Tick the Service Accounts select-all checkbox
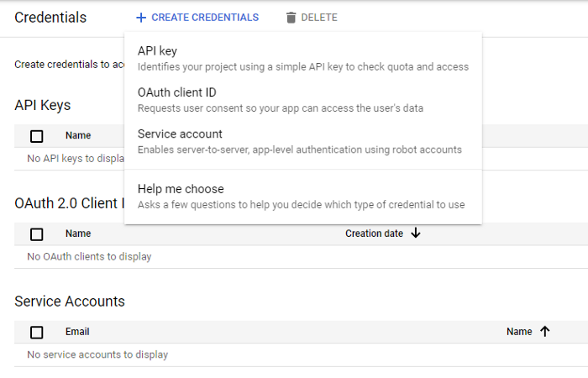This screenshot has height=378, width=588. (x=37, y=332)
